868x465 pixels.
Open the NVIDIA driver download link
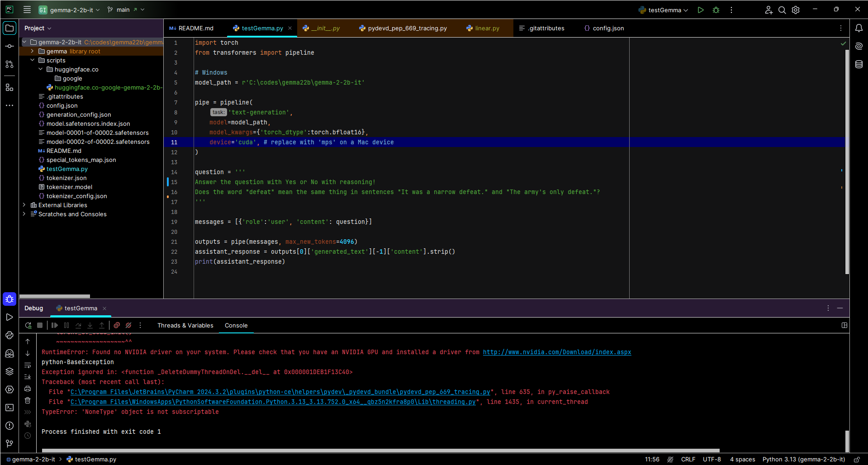point(556,352)
